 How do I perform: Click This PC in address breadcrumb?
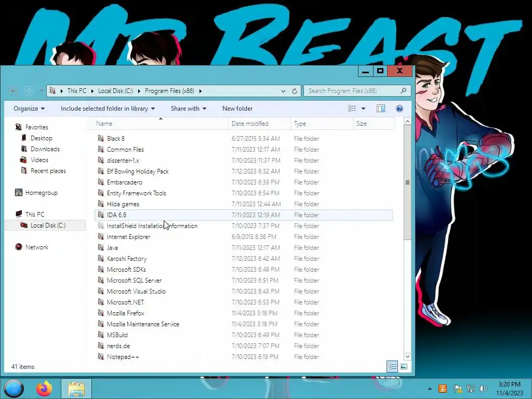tap(77, 91)
